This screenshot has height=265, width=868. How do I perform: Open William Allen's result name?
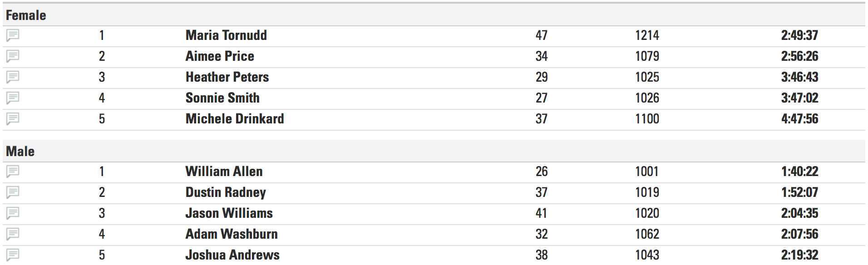click(x=224, y=172)
